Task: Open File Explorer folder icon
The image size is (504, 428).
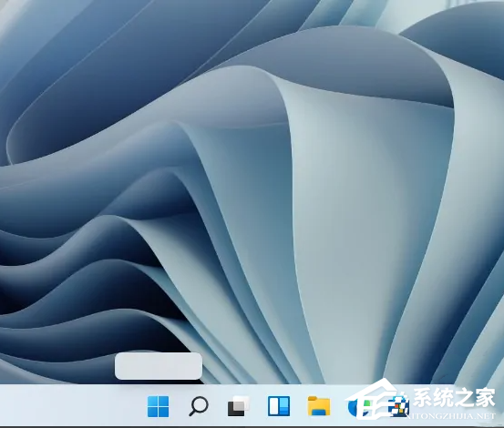Action: [x=319, y=406]
